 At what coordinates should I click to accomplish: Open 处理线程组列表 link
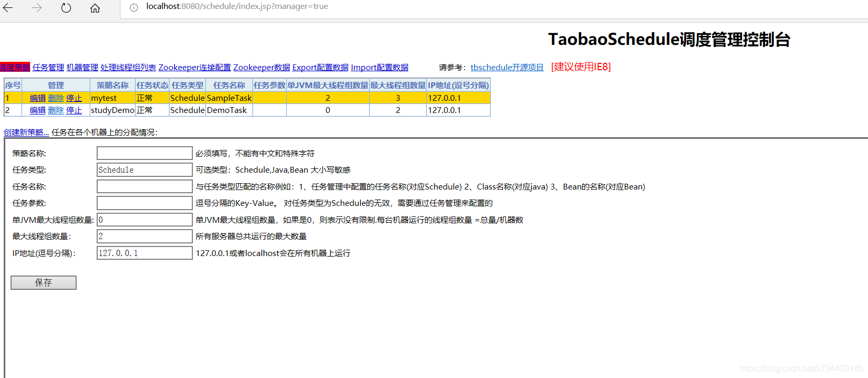coord(128,67)
